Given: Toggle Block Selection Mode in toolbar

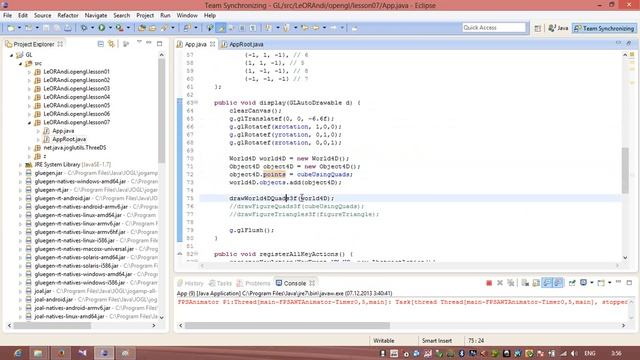Looking at the screenshot, I should [x=242, y=28].
